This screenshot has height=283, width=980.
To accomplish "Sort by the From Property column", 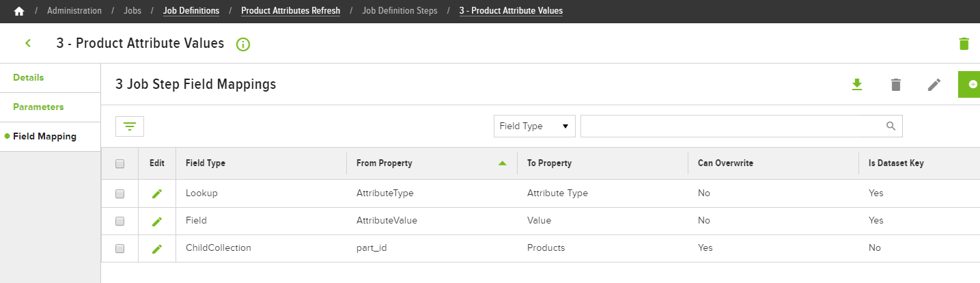I will point(384,163).
